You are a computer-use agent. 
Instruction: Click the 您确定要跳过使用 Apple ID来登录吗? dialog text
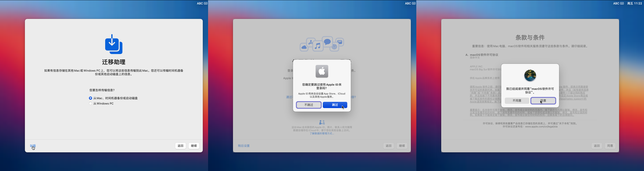[322, 86]
